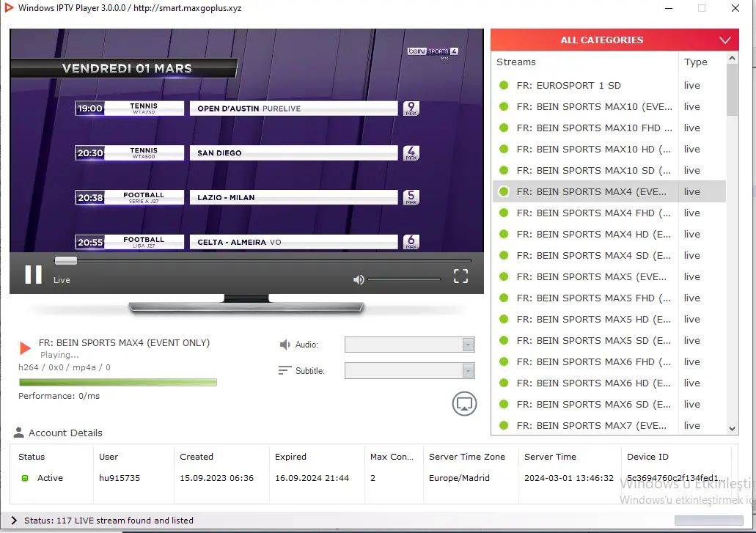
Task: Click the Performance: 0/ms label
Action: (x=59, y=396)
